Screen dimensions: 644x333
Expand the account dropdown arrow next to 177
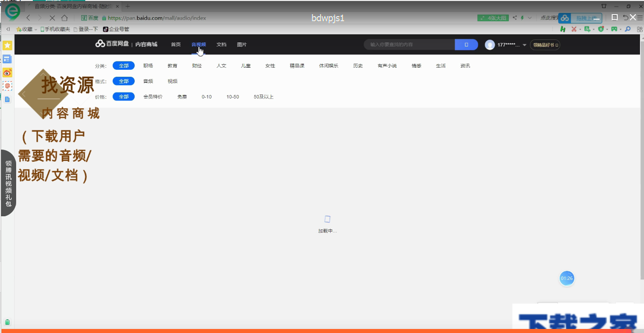pos(524,45)
